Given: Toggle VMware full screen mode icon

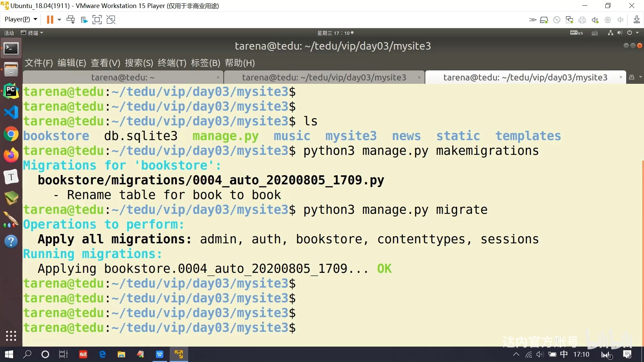Looking at the screenshot, I should [x=97, y=19].
